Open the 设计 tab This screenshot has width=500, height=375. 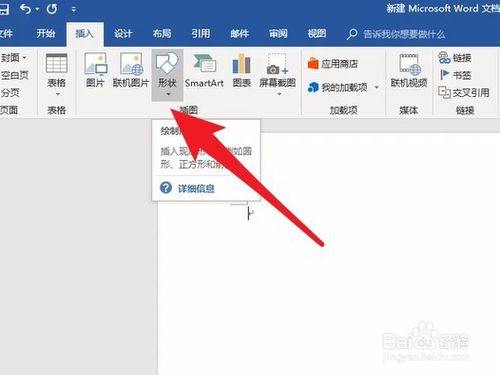click(x=123, y=33)
